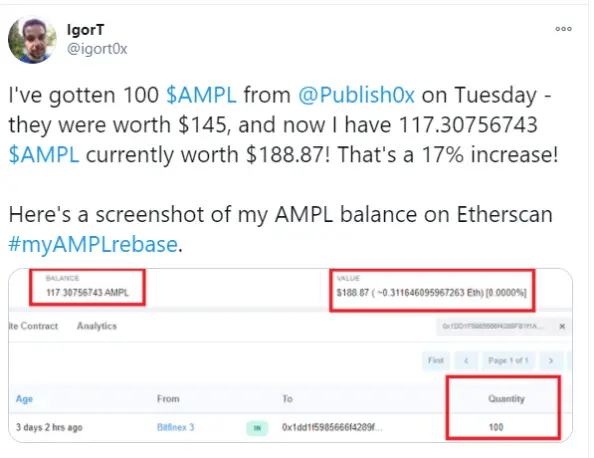Screen dimensions: 594x458
Task: Click the second $AMPL cashtag
Action: 44,155
